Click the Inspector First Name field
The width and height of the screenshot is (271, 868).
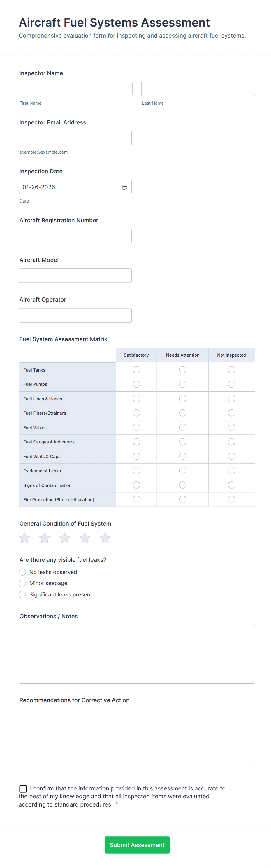click(75, 89)
